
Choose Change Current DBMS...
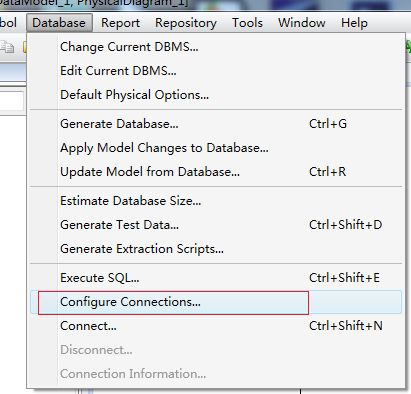click(216, 47)
